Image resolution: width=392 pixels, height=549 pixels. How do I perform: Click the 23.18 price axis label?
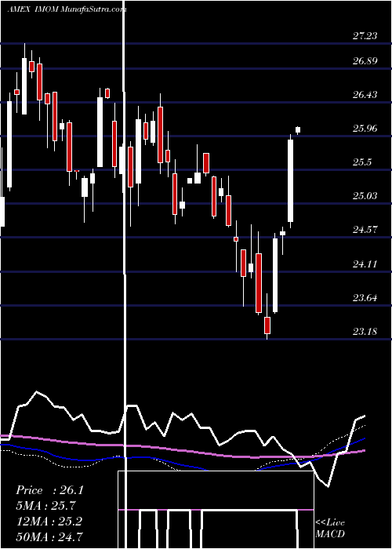(365, 331)
